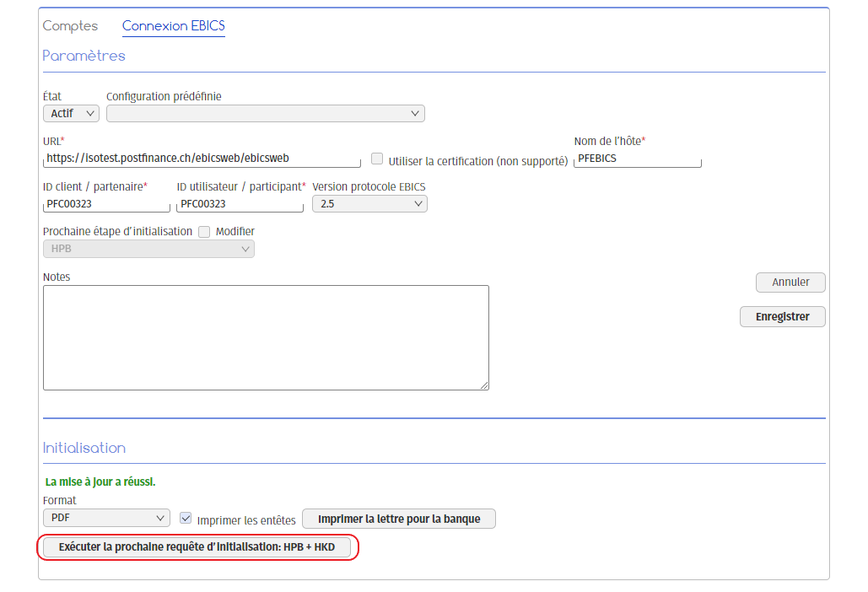868x592 pixels.
Task: Open the Version protocole EBICS dropdown
Action: [369, 203]
